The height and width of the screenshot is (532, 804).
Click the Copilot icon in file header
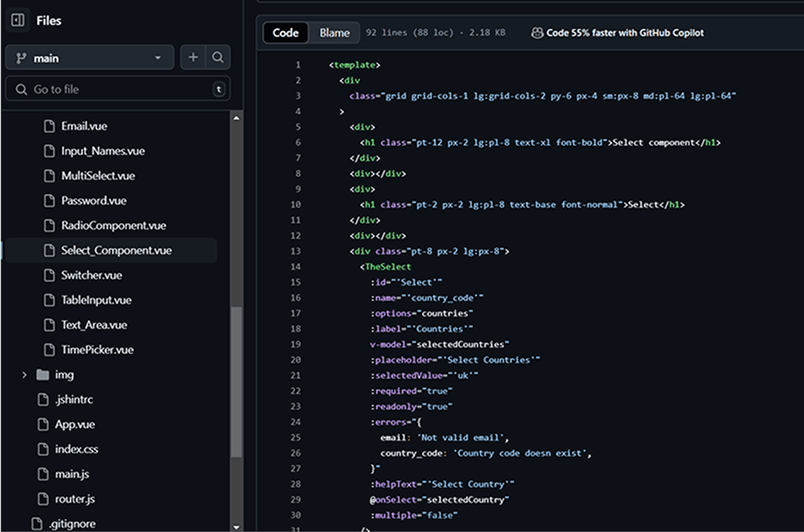pos(537,33)
